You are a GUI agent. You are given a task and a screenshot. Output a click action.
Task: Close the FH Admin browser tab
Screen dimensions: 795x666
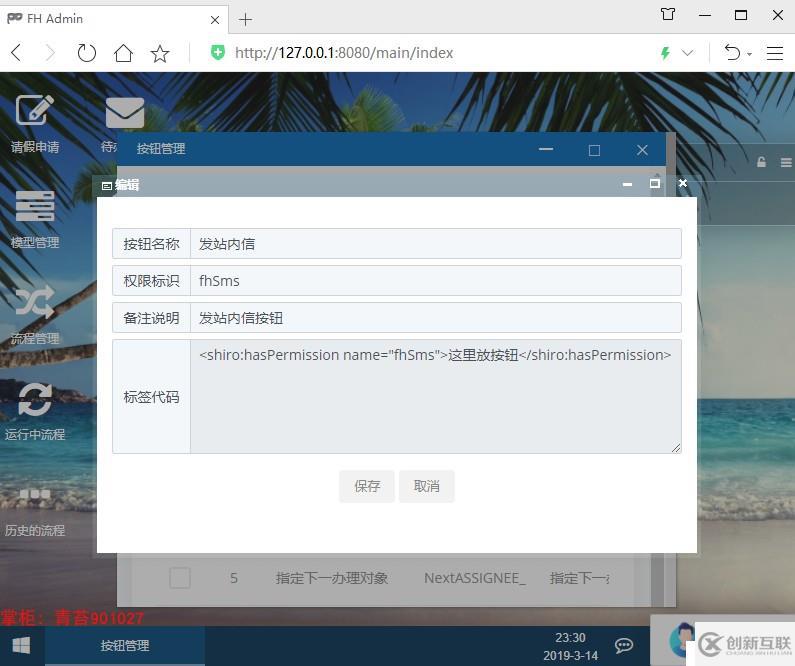(x=215, y=20)
